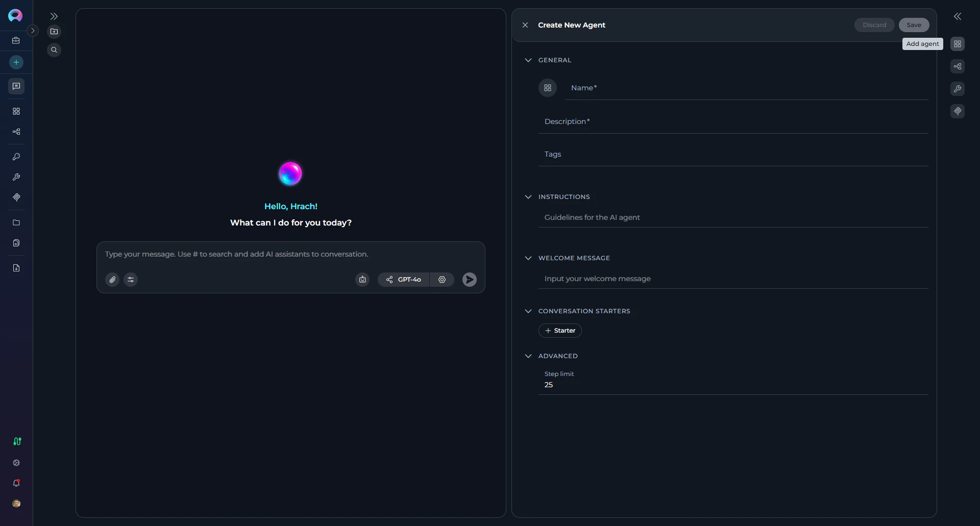Open the GPT-4o model selector

403,280
